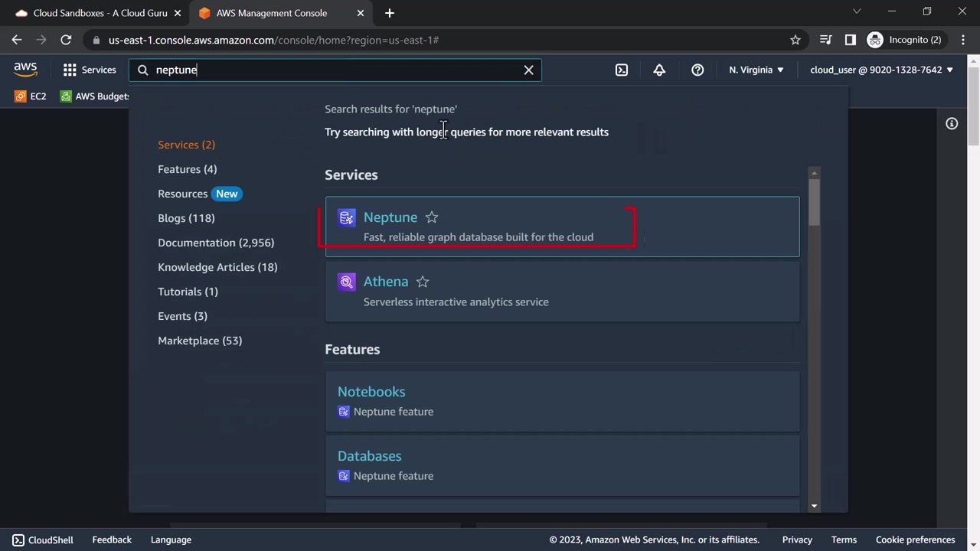This screenshot has height=551, width=980.
Task: Open the AWS Budgets favorite shortcut
Action: 95,96
